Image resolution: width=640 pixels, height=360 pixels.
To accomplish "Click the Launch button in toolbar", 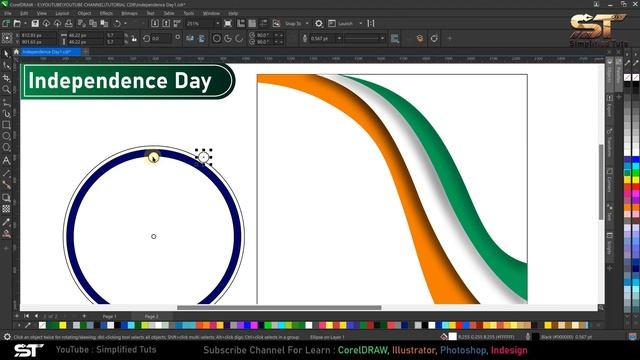I will pyautogui.click(x=341, y=24).
